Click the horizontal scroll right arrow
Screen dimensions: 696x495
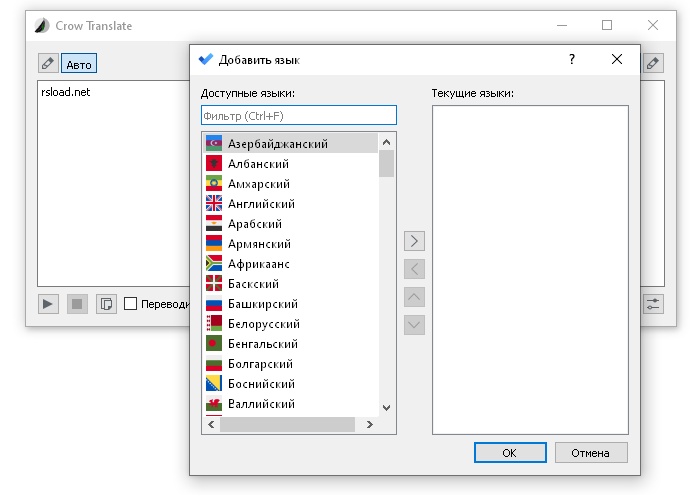pos(369,424)
